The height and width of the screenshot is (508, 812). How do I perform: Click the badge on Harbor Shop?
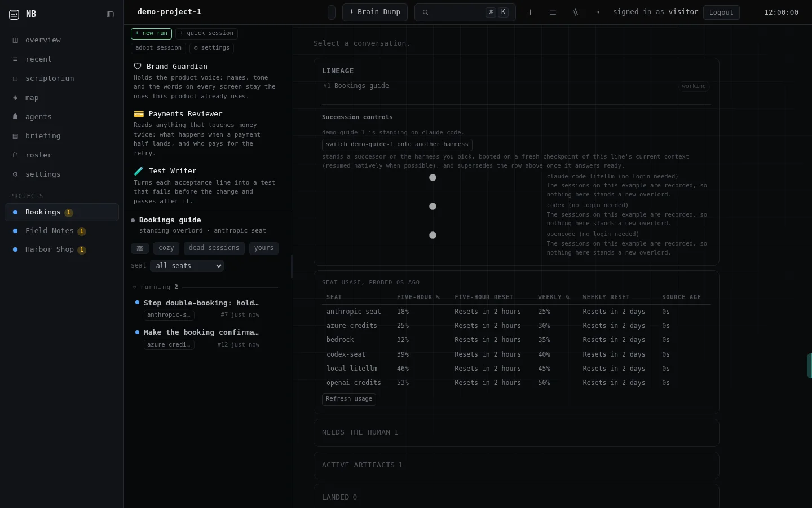point(82,250)
